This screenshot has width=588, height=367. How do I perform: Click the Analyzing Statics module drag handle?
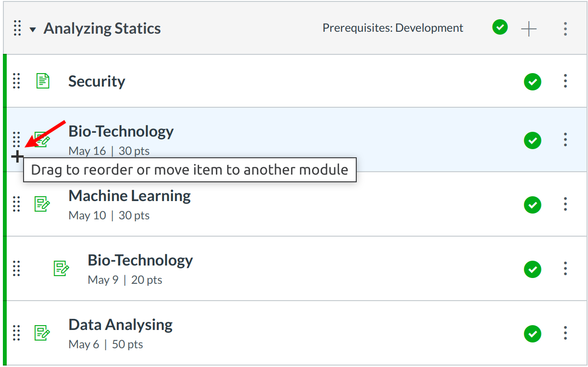[17, 28]
